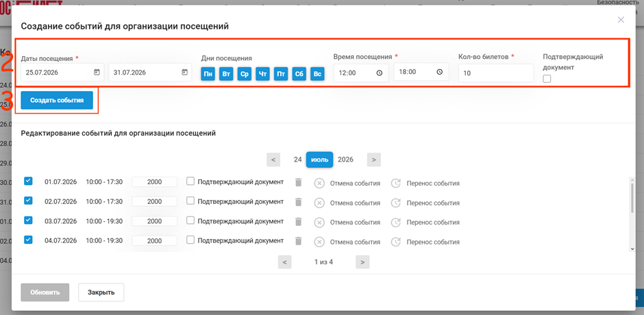Click the Создать события button
The image size is (644, 315).
pyautogui.click(x=57, y=100)
